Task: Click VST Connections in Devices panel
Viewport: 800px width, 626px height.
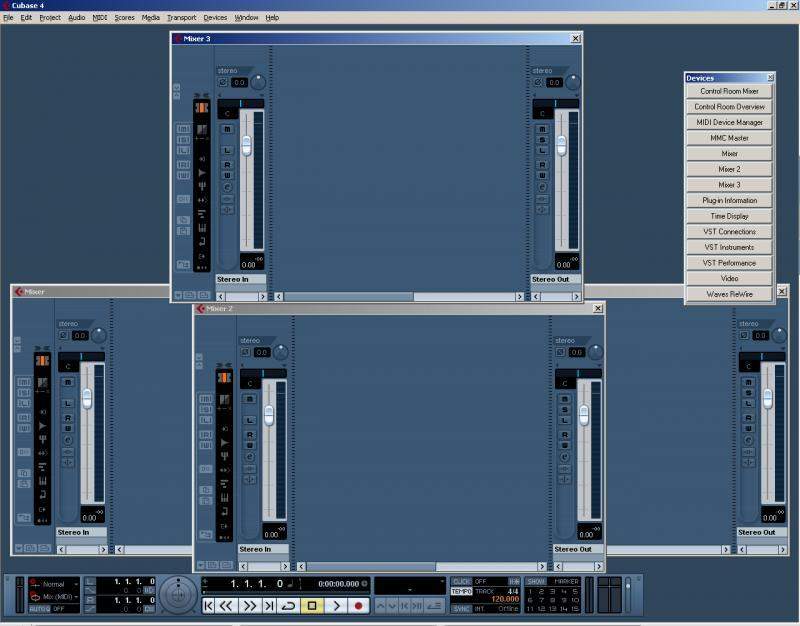Action: 729,232
